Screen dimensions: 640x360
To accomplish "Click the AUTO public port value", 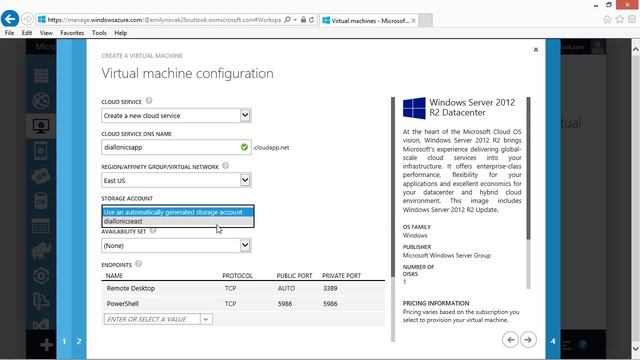I will 286,288.
